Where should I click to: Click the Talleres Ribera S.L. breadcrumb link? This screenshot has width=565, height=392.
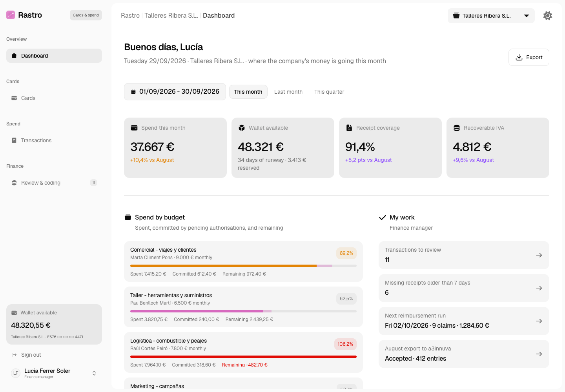tap(171, 16)
